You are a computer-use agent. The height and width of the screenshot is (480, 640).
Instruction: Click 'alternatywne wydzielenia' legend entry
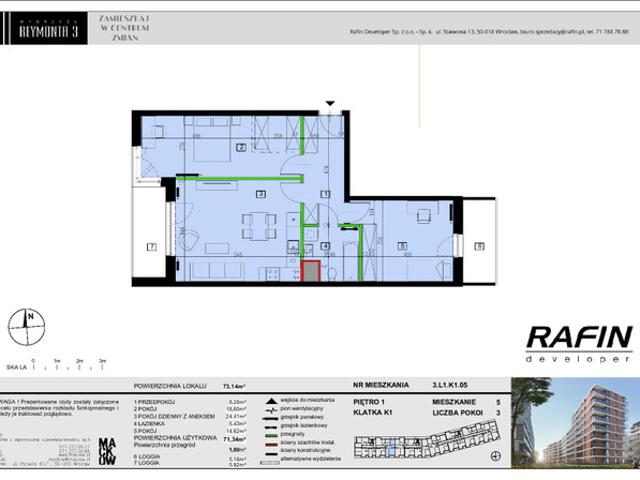[x=310, y=459]
